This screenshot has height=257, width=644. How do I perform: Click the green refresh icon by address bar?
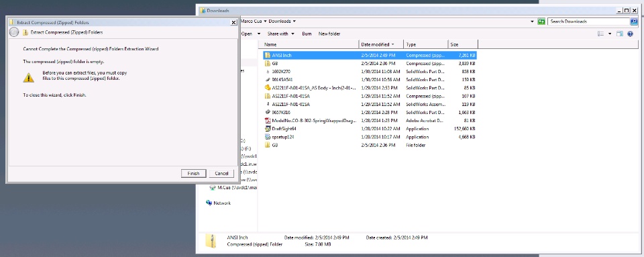click(x=541, y=21)
